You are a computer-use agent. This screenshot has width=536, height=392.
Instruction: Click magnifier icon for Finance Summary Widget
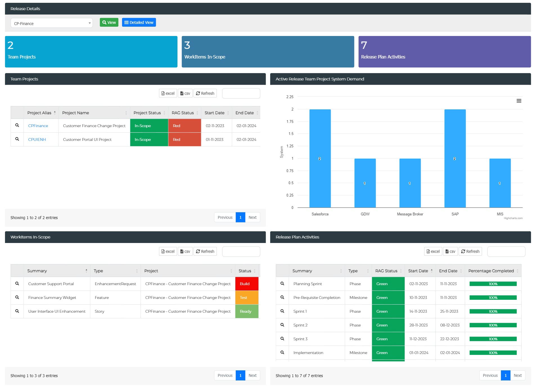(x=17, y=298)
